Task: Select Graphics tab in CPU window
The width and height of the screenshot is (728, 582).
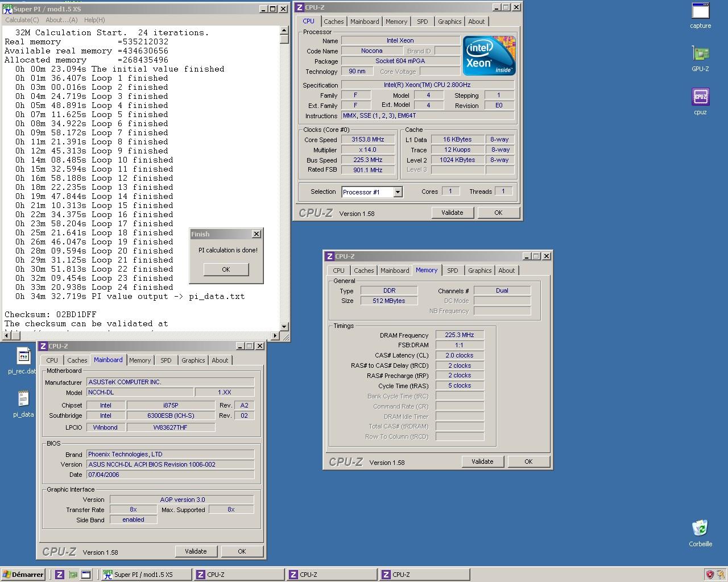Action: tap(449, 22)
